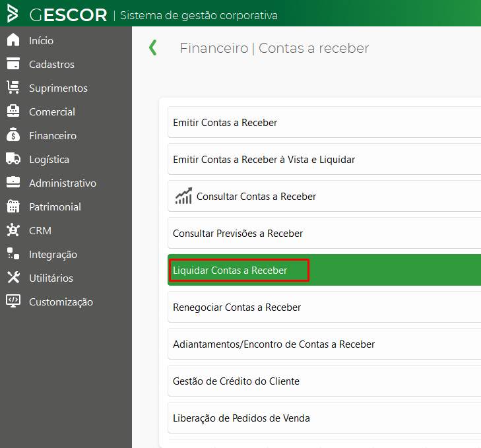
Task: Click the Utilitários tools icon
Action: tap(13, 277)
